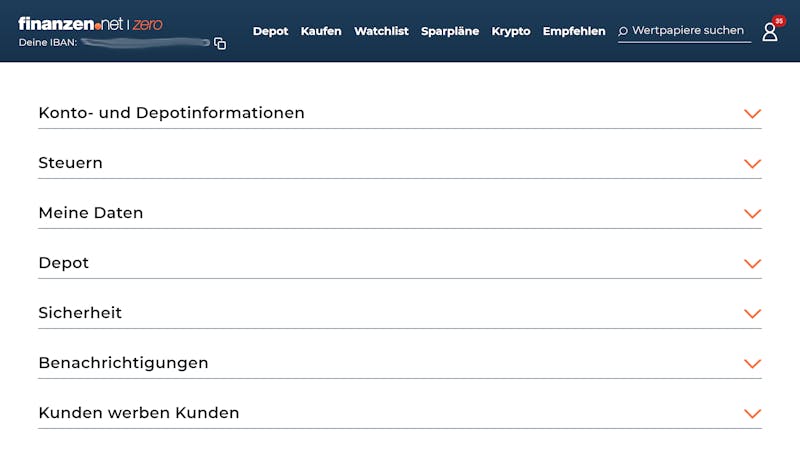Click the Meine Daten heading text

tap(91, 213)
